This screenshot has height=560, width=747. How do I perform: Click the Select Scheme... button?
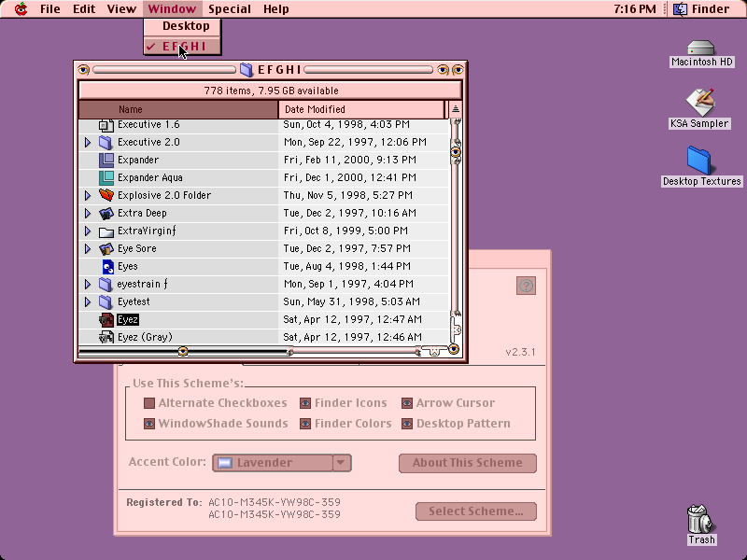[476, 511]
